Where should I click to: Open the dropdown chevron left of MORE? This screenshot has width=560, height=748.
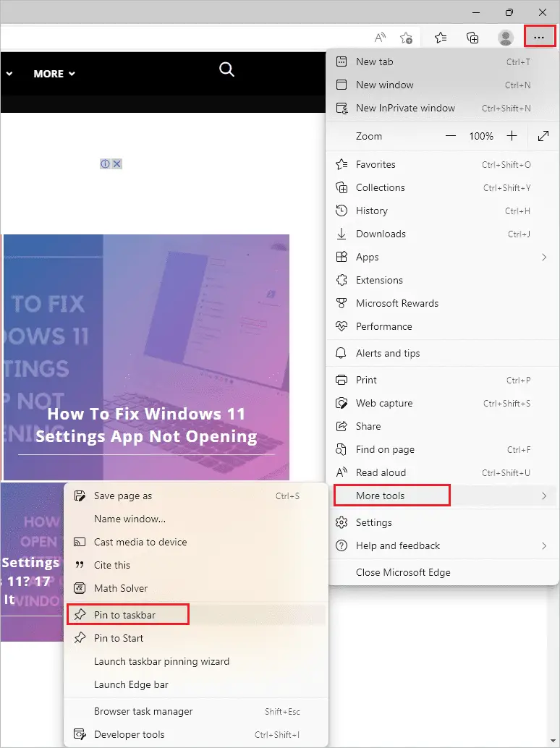pos(9,74)
